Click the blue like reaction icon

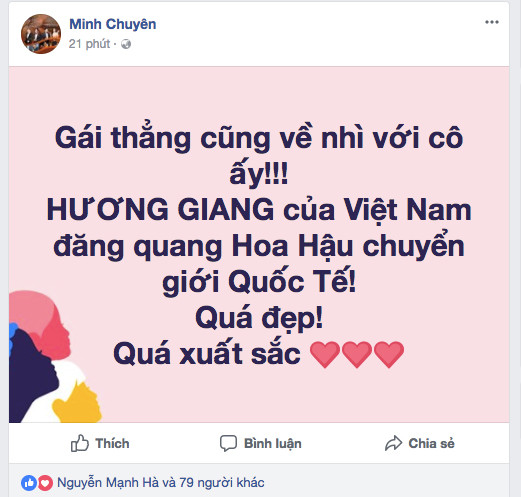click(x=29, y=483)
